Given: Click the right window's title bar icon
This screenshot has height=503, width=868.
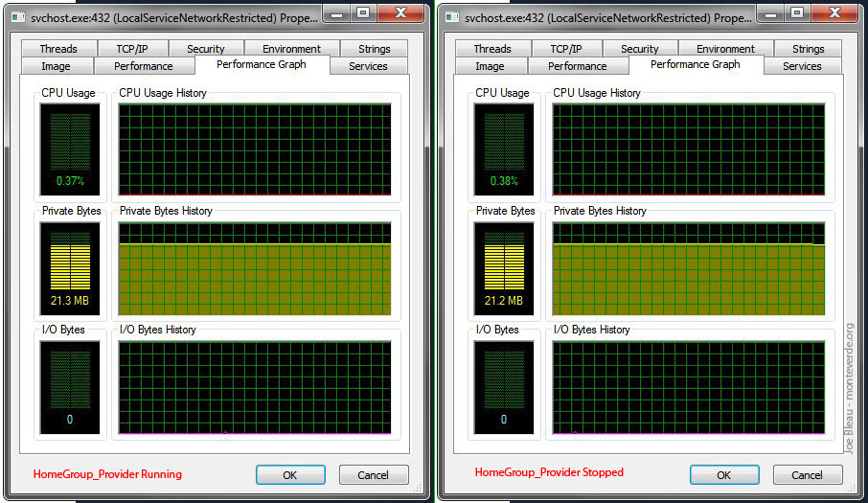Looking at the screenshot, I should 452,17.
